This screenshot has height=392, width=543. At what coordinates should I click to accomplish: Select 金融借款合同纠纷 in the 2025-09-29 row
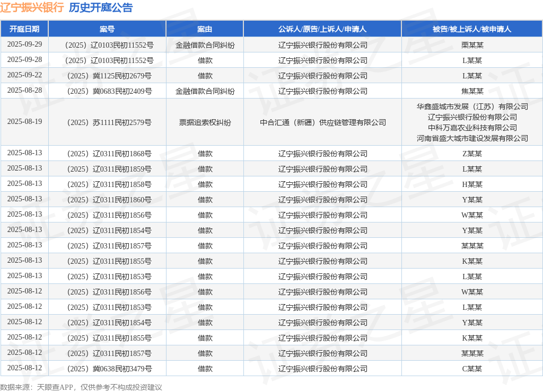click(x=205, y=45)
